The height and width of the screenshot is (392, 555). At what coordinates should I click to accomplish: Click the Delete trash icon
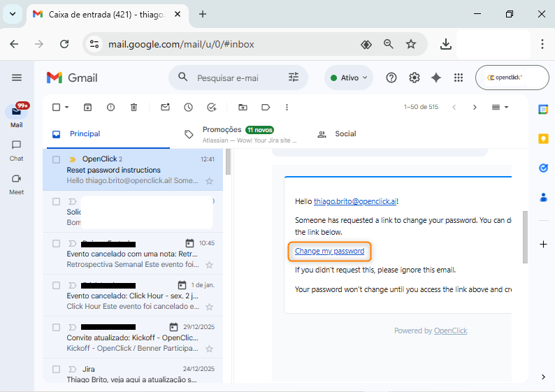134,107
